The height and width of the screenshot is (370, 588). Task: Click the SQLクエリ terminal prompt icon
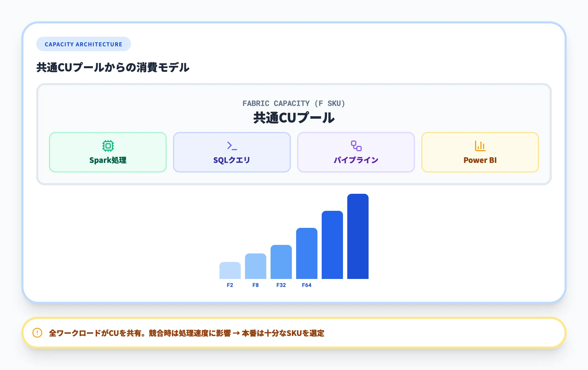tap(231, 146)
